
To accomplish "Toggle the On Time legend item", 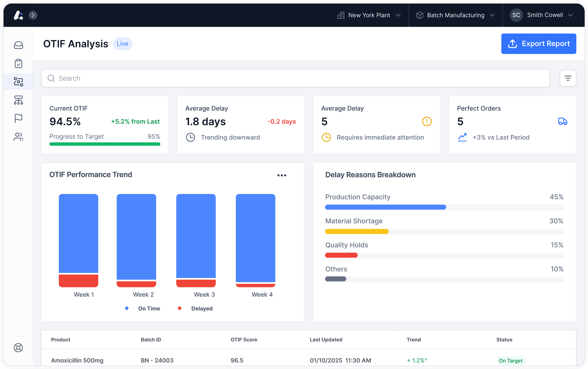I will (x=143, y=308).
